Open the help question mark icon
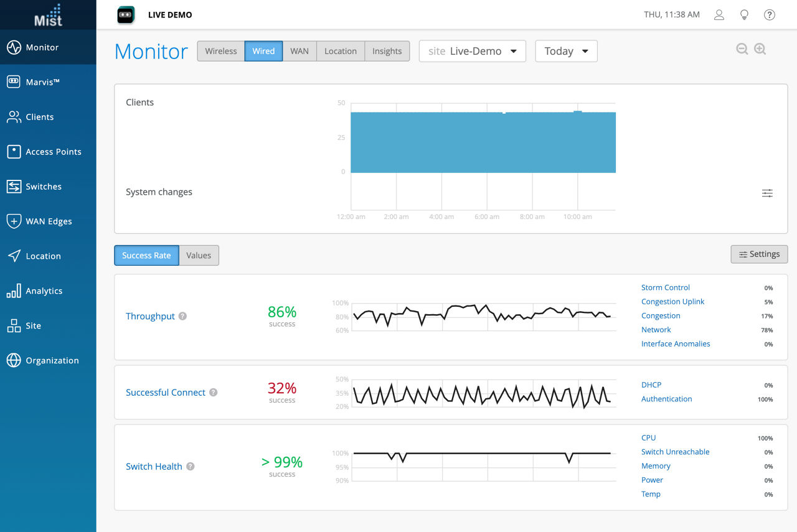 tap(769, 14)
